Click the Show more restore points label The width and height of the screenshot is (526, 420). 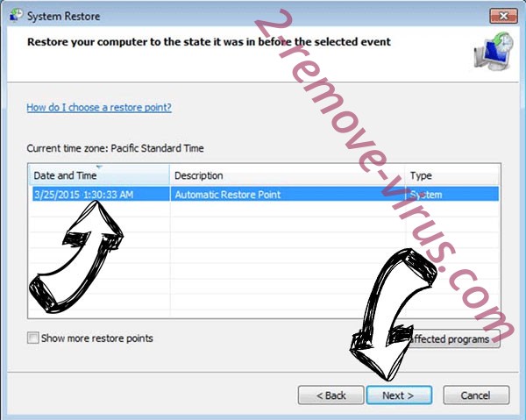coord(97,338)
